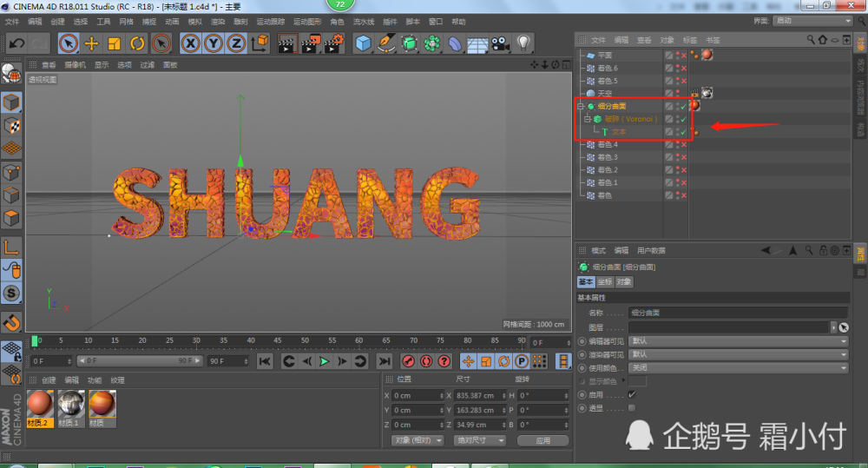Open the Spline pen tool

(x=386, y=43)
